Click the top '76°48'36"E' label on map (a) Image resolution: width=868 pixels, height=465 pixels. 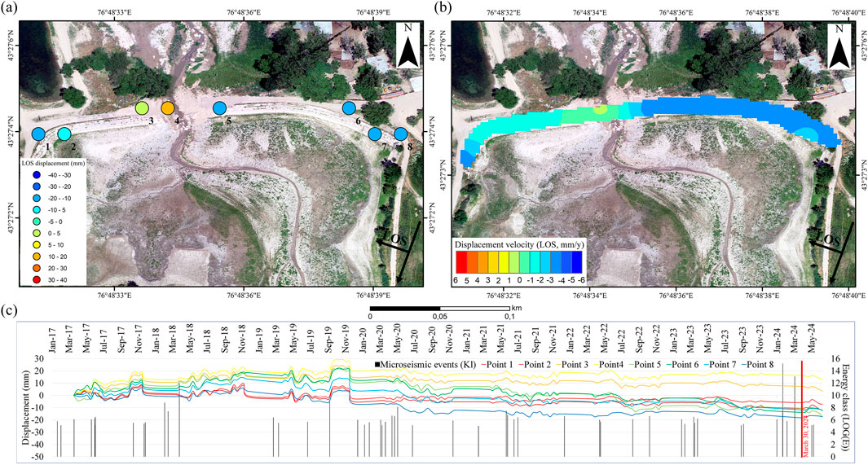point(245,11)
